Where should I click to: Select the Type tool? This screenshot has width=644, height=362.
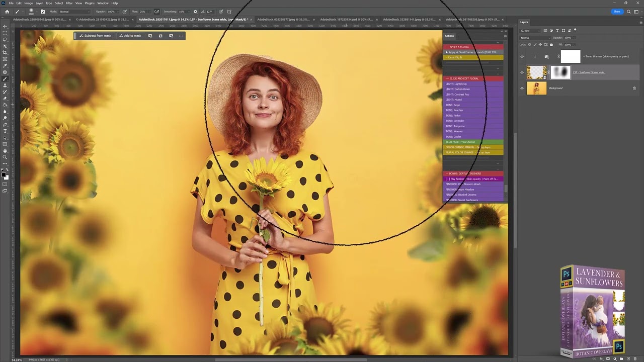click(5, 131)
